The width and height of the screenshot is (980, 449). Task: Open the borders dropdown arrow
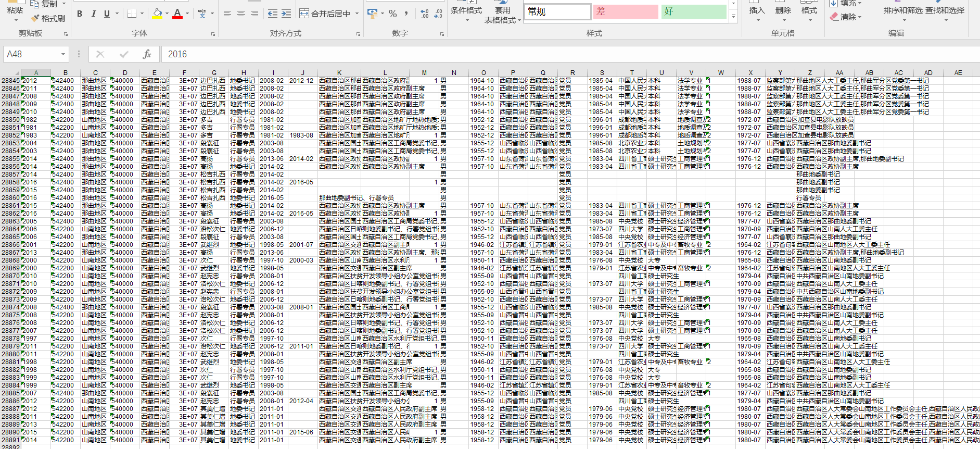143,14
